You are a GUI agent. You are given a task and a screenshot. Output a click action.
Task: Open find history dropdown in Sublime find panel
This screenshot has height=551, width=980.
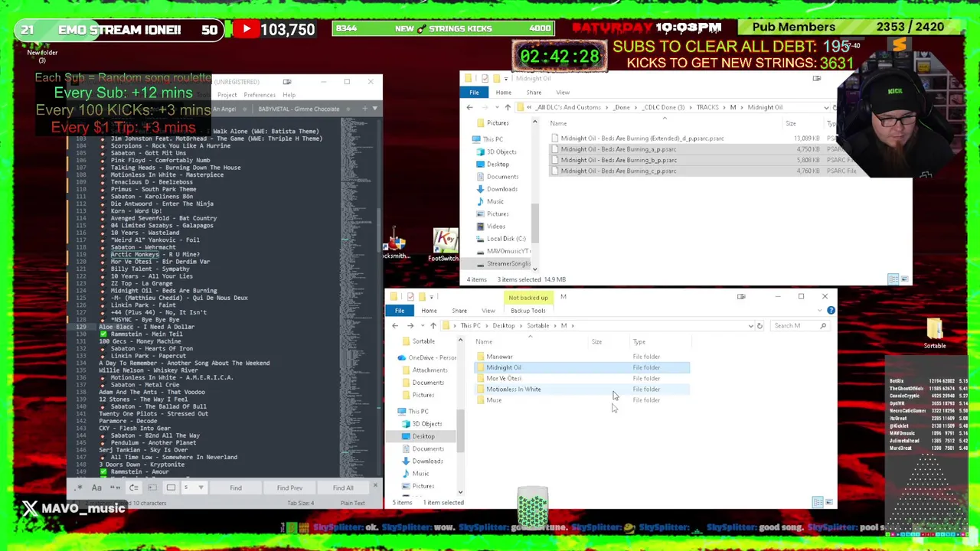click(201, 487)
